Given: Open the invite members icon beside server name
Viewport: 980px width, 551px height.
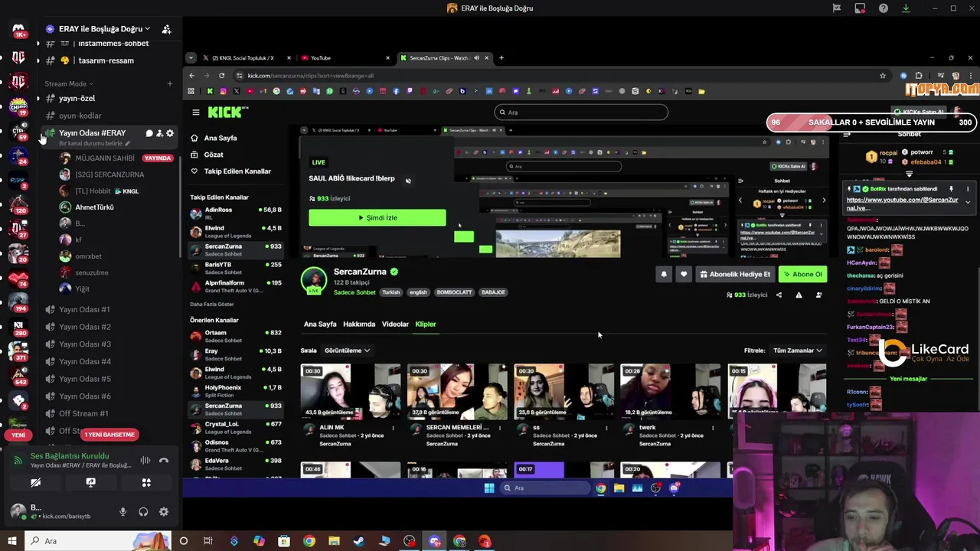Looking at the screenshot, I should (x=166, y=29).
